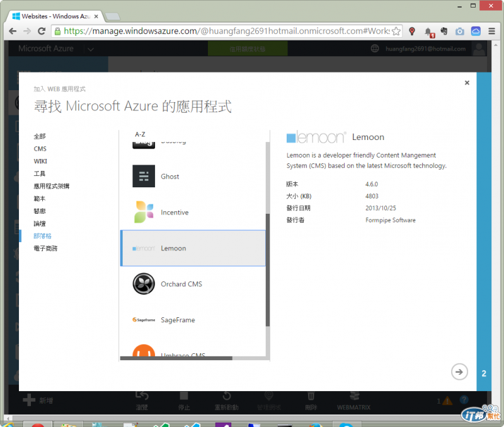Select the Orchard CMS app icon
This screenshot has width=504, height=427.
coord(144,284)
